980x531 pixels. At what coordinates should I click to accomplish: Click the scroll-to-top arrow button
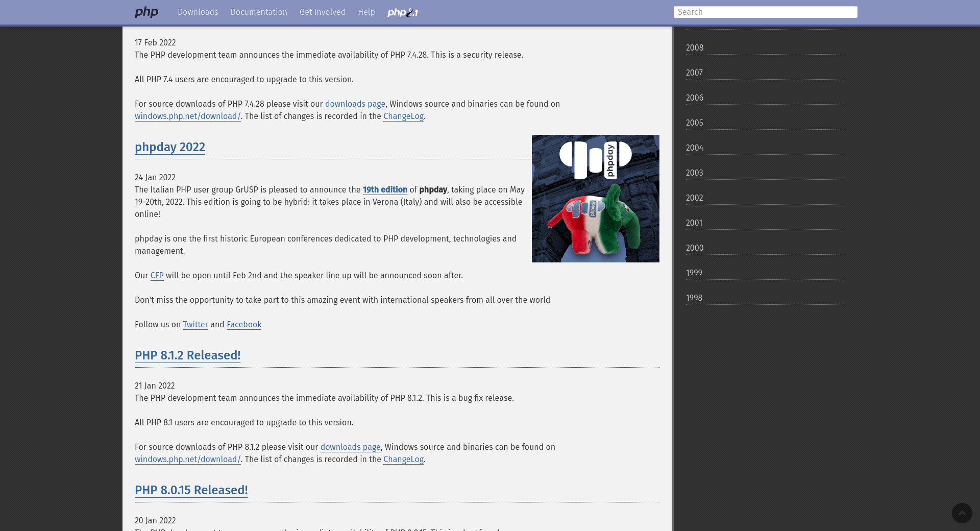click(x=962, y=513)
